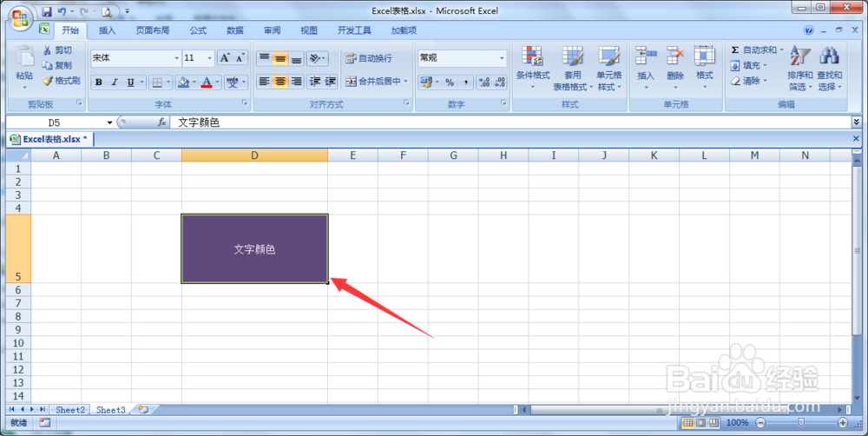Switch to the 页面布局 tab
The height and width of the screenshot is (436, 868).
pos(153,30)
